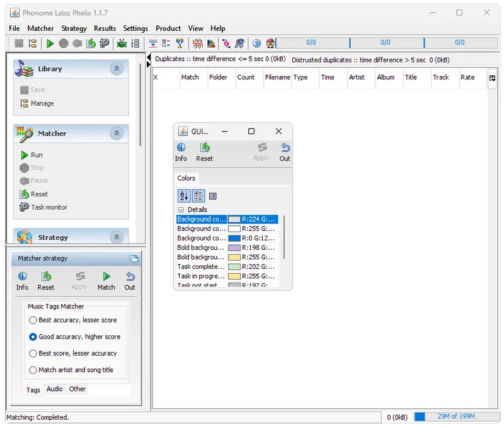Viewport: 504px width, 428px height.
Task: Toggle categorized view button in GUI dialog
Action: pos(198,196)
